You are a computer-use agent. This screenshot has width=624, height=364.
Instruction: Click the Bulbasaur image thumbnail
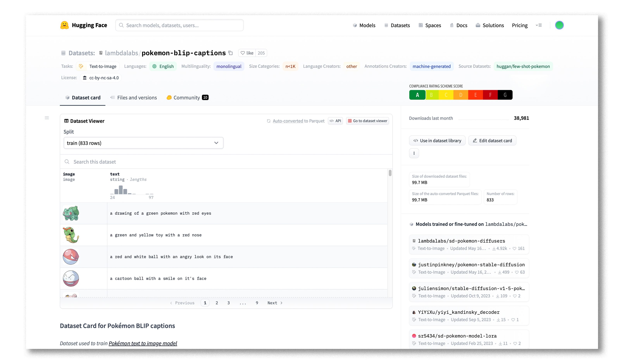click(71, 213)
